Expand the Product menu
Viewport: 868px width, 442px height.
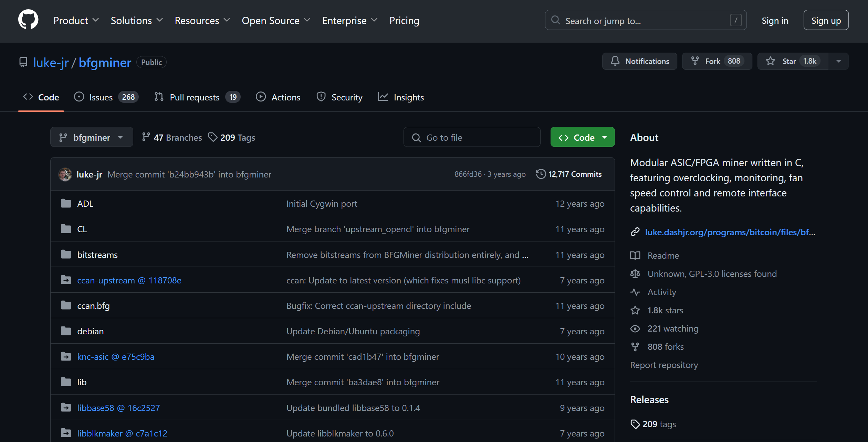[76, 21]
